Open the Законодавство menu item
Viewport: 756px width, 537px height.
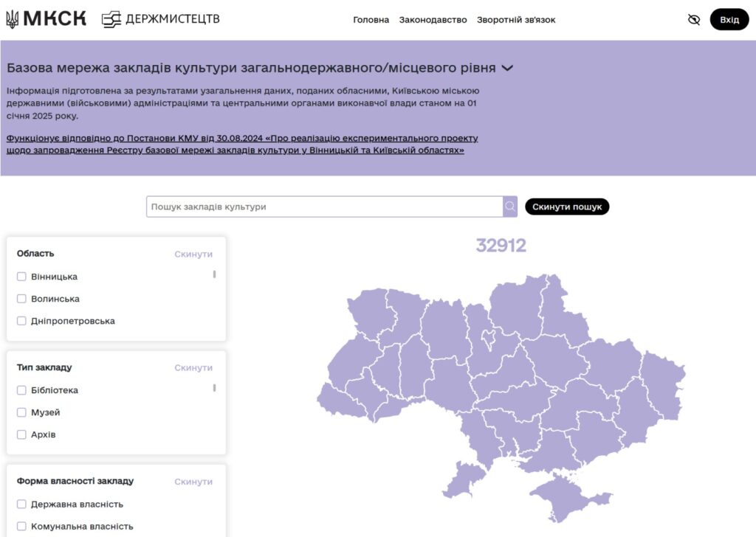[x=433, y=20]
